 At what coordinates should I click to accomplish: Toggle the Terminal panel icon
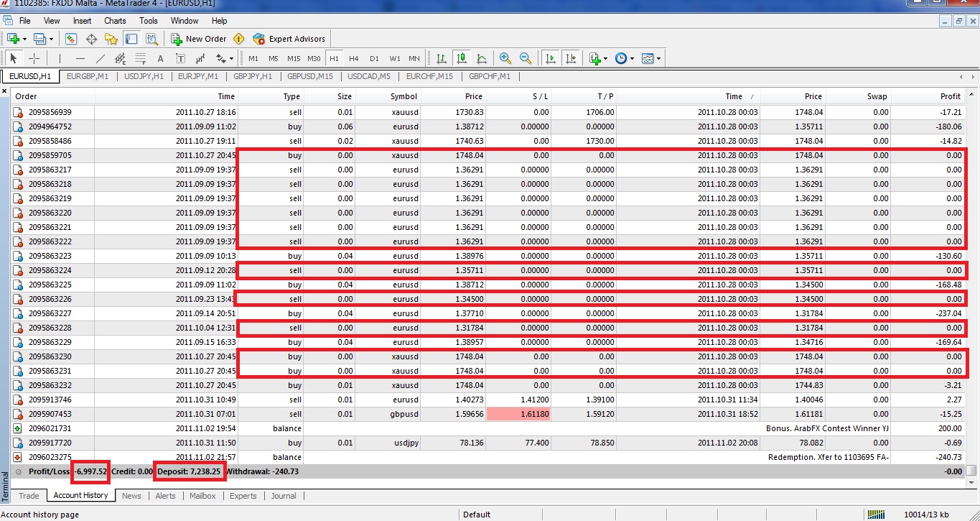[131, 39]
